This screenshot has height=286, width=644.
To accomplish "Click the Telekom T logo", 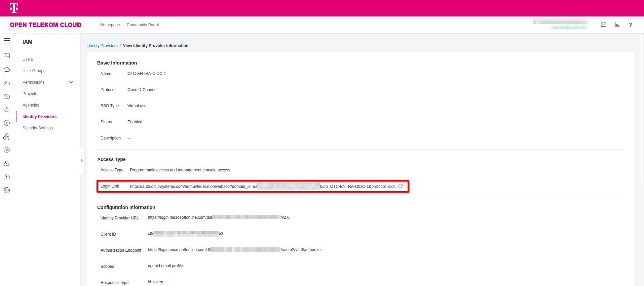I will coord(14,8).
